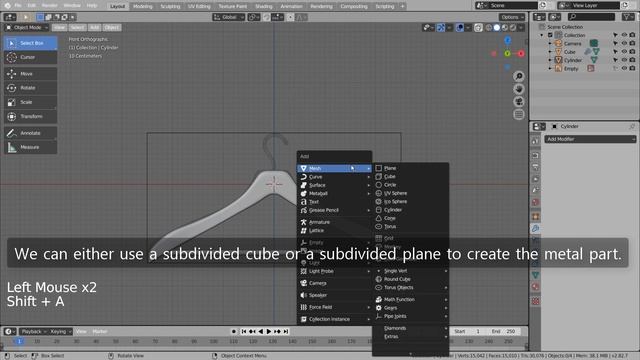The width and height of the screenshot is (640, 360).
Task: Open Object properties orange square tab
Action: (536, 216)
